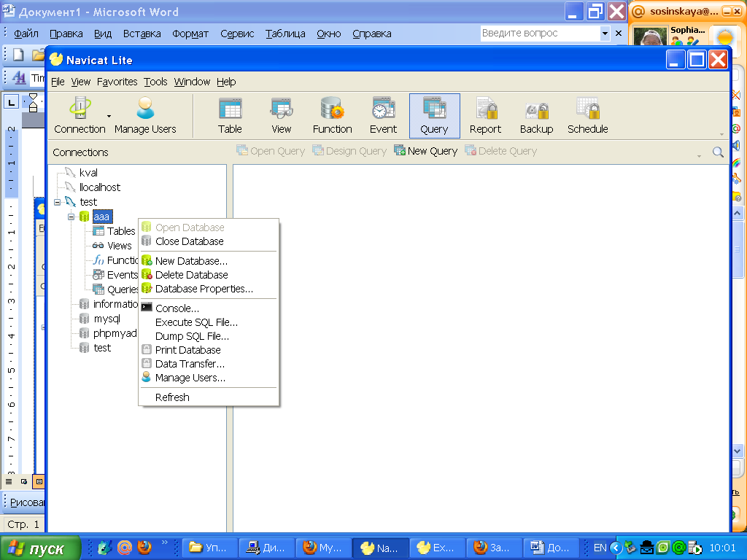Open Firefox from quick launch

tap(144, 548)
